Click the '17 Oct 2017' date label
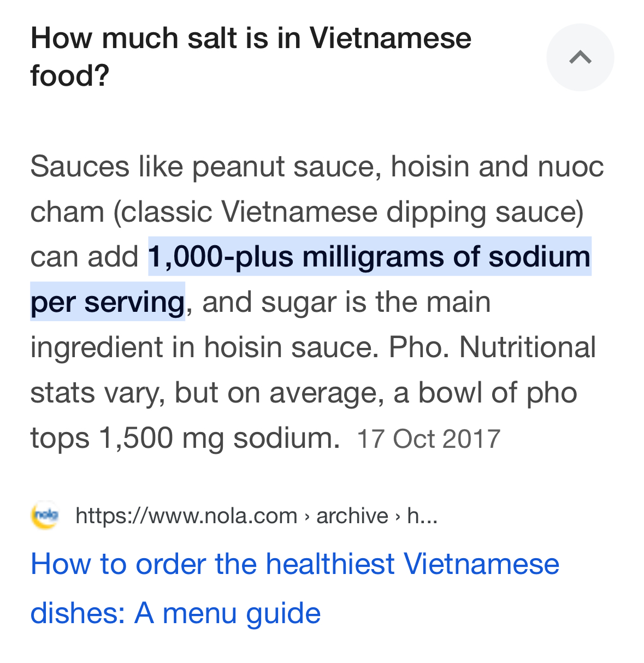The image size is (644, 663). [429, 439]
